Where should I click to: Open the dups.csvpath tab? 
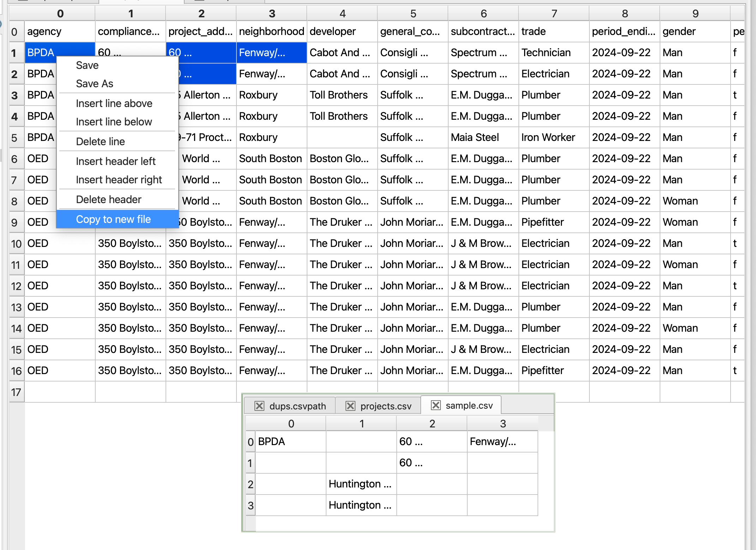click(x=297, y=406)
